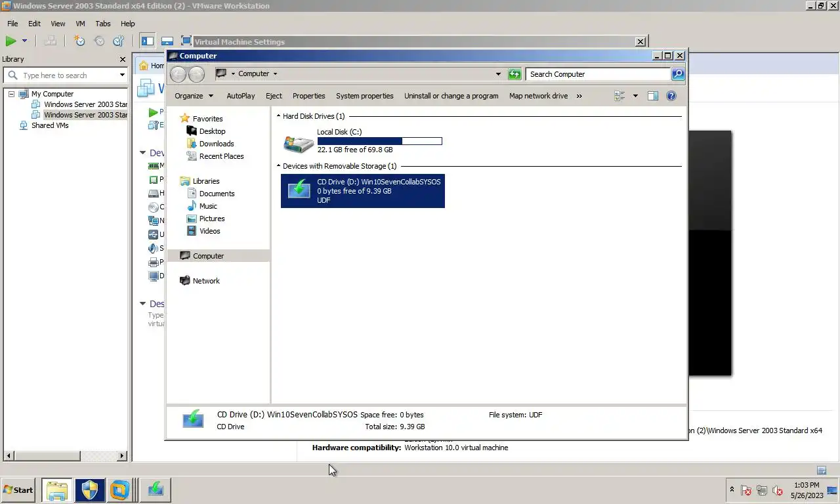
Task: Click the grayed send Ctrl+Alt+Del toolbar icon
Action: point(50,41)
